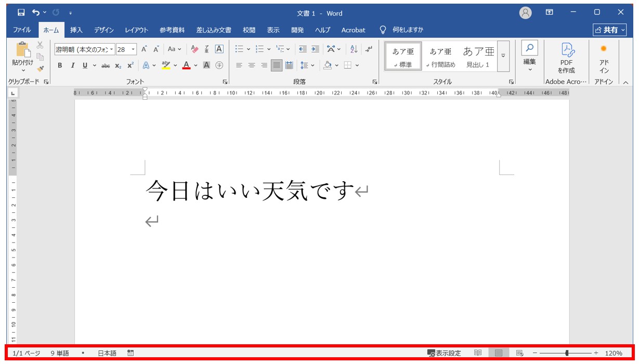Click the red font color button
Screen dimensions: 639x364
[186, 65]
